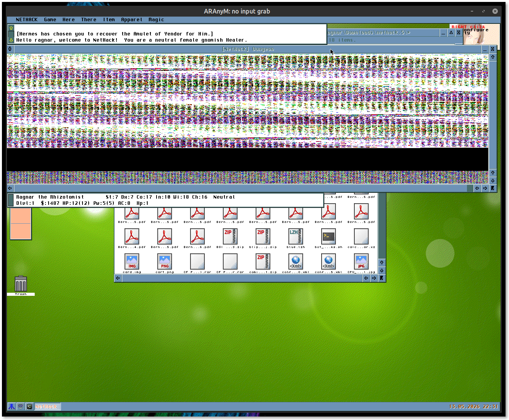Click the '$:1487' gold counter
The image size is (509, 420).
(x=50, y=203)
